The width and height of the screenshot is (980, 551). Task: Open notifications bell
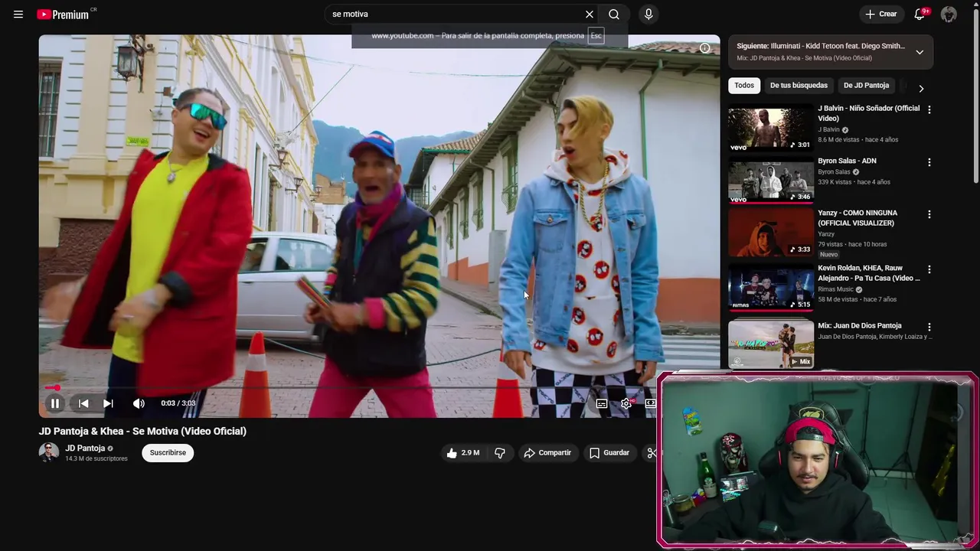920,15
